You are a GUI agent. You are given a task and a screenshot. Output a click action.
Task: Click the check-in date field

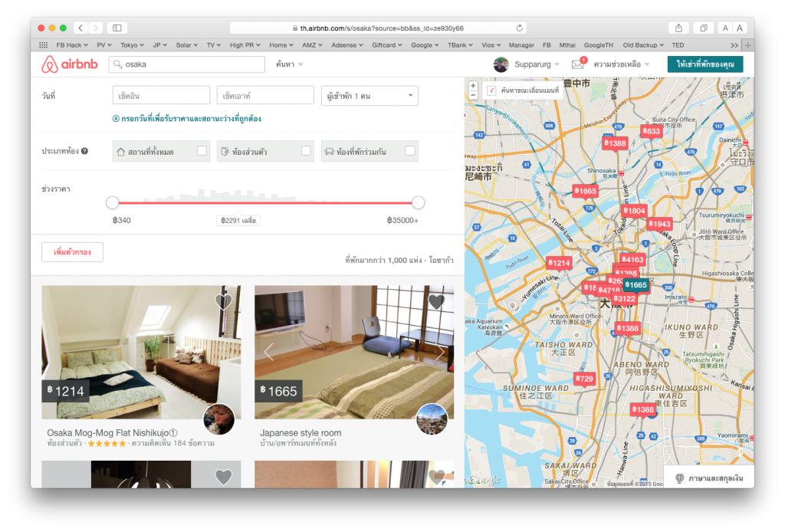coord(161,95)
